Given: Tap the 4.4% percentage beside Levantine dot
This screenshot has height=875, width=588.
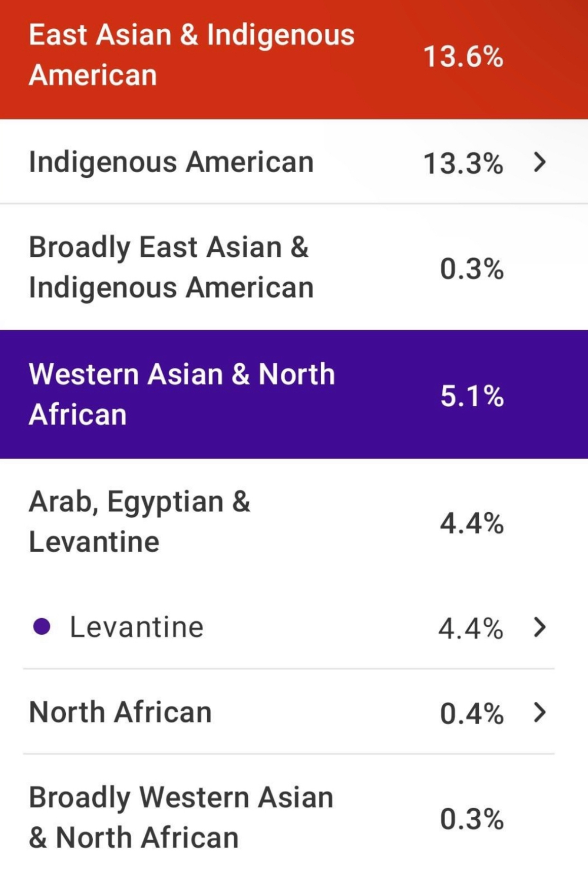Looking at the screenshot, I should point(471,629).
